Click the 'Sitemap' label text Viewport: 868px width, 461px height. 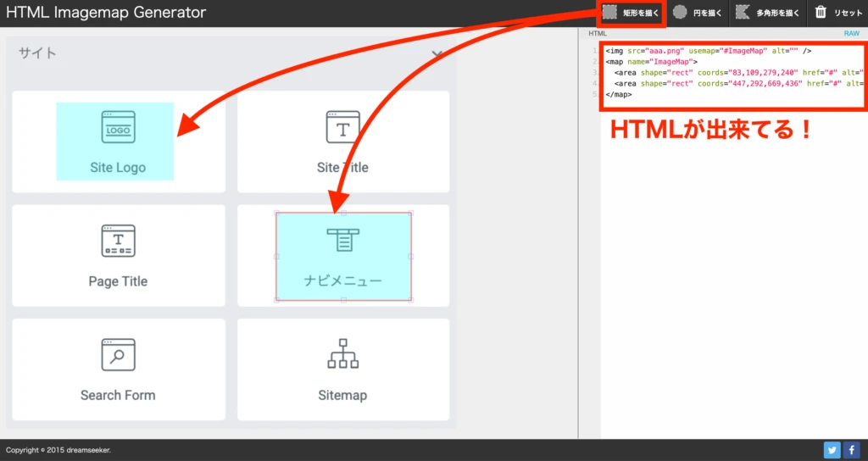click(342, 395)
